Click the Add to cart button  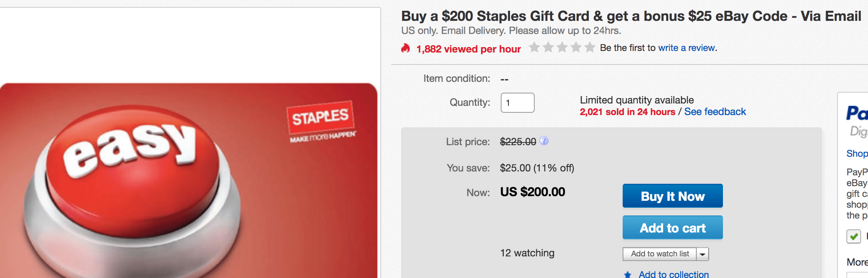(672, 227)
